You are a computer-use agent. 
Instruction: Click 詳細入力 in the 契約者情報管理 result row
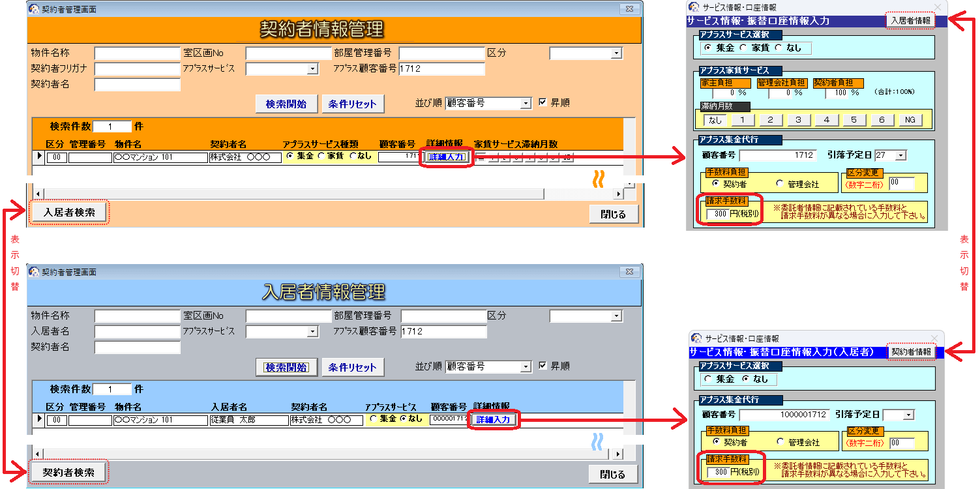(447, 157)
